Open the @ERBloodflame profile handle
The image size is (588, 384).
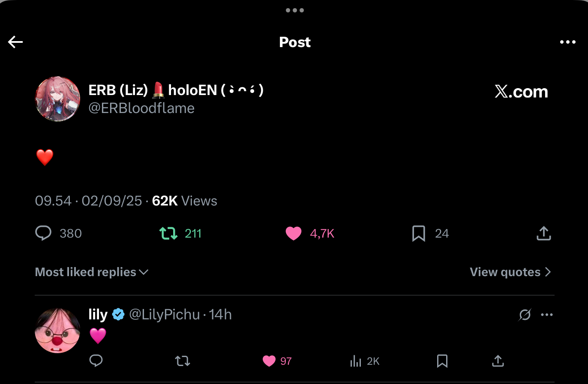tap(141, 108)
